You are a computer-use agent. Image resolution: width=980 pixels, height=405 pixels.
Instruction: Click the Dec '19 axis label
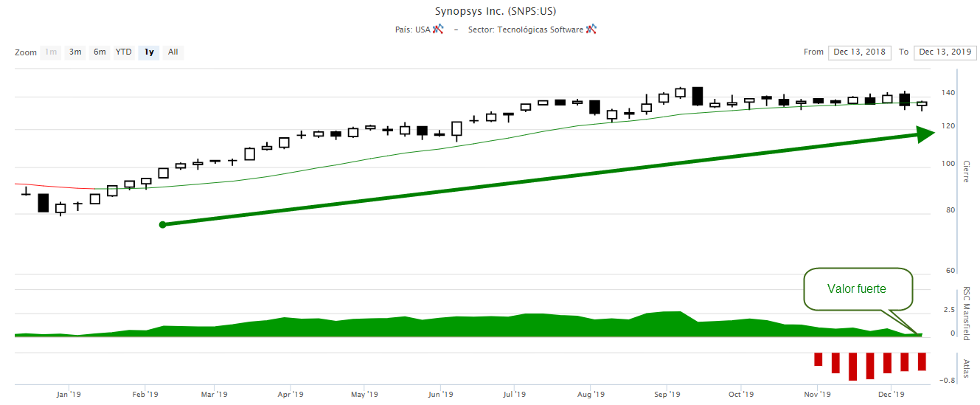click(891, 394)
